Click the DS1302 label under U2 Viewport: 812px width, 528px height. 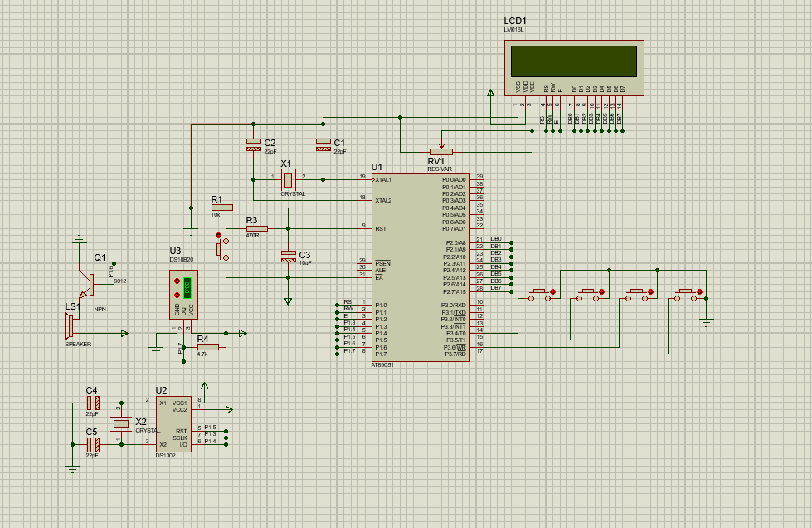pos(166,456)
